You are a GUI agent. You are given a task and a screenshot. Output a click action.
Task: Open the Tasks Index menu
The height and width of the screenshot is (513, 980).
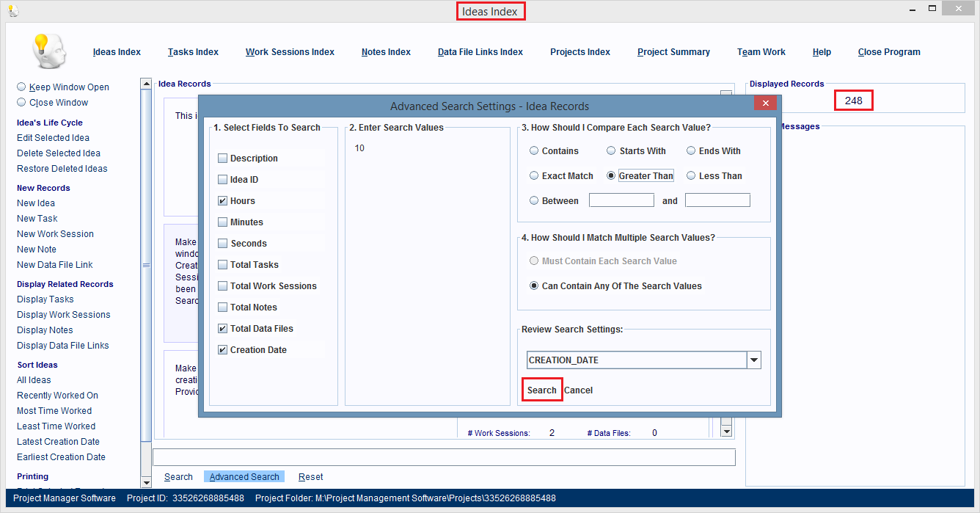193,52
